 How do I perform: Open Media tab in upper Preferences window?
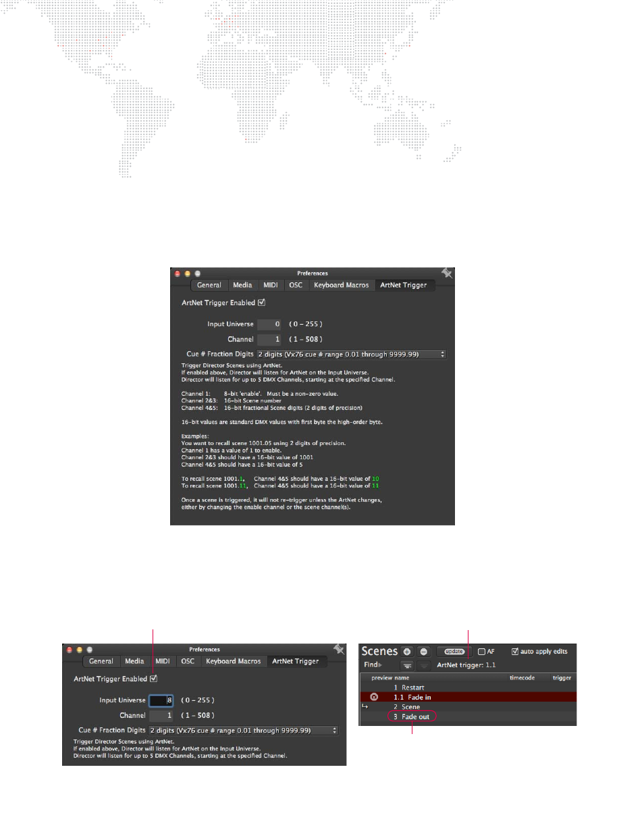242,285
